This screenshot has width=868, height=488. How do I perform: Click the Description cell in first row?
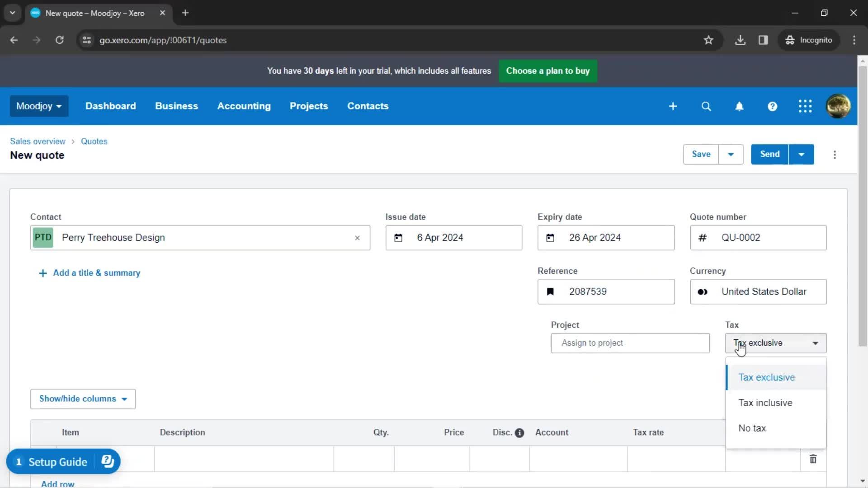tap(244, 459)
